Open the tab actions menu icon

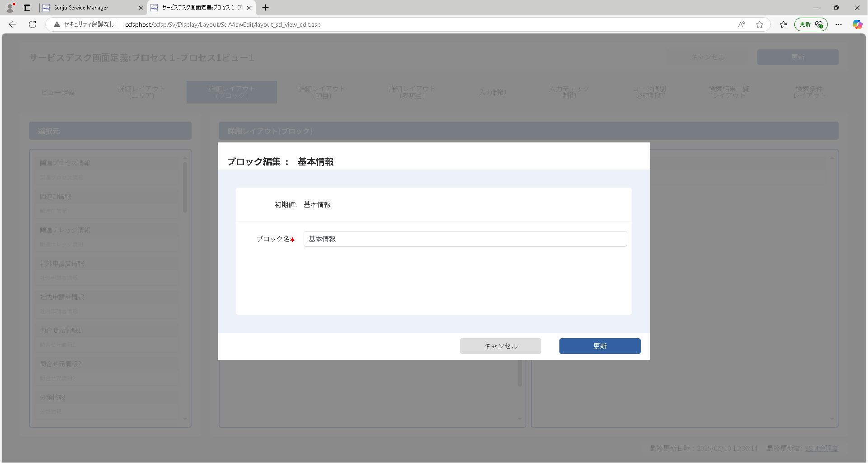(27, 8)
